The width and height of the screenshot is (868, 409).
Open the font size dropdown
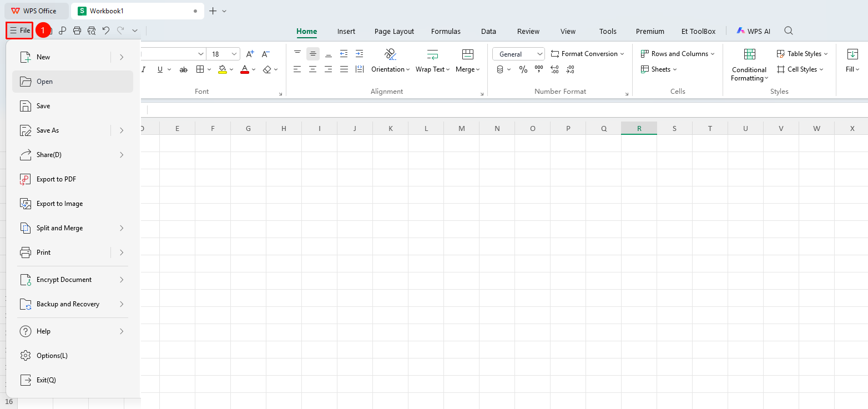235,54
